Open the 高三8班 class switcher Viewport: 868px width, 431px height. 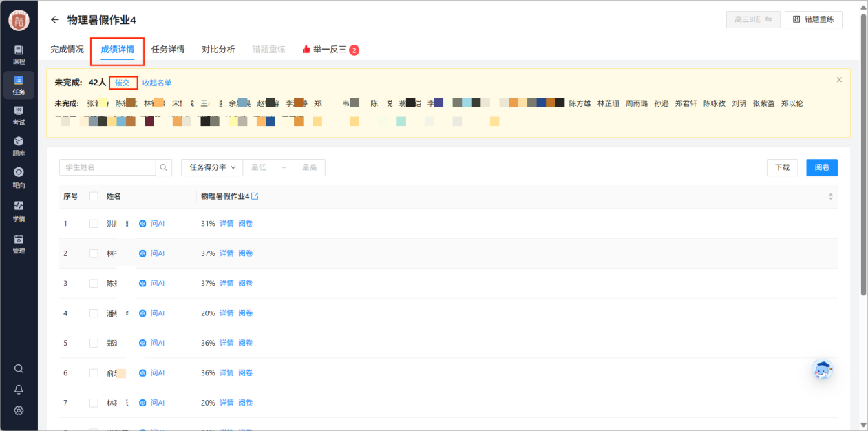click(x=753, y=19)
